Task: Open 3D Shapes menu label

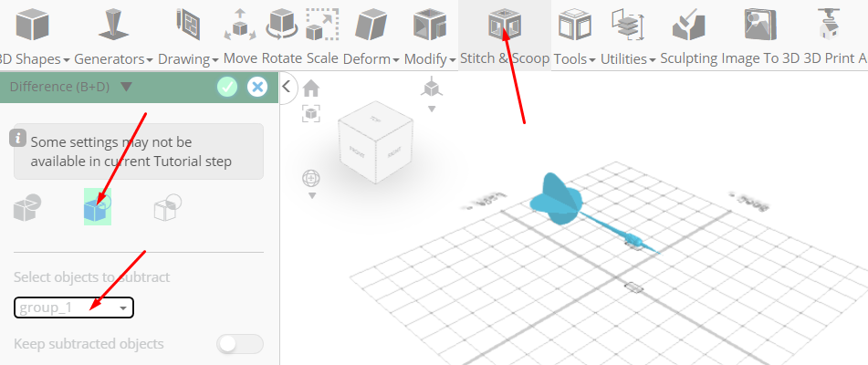Action: pyautogui.click(x=35, y=58)
